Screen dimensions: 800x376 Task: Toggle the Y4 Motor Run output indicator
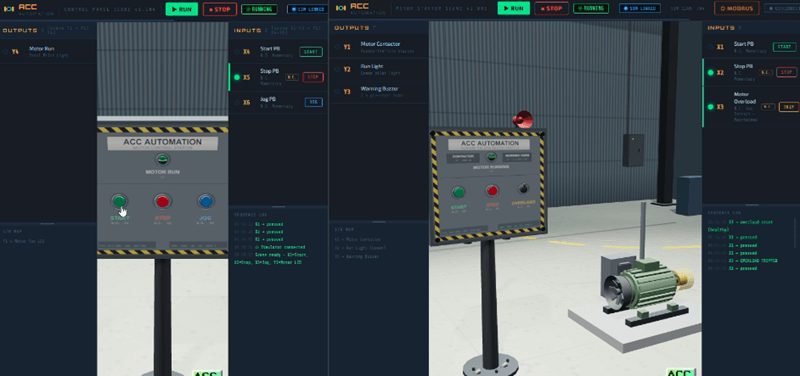click(5, 52)
